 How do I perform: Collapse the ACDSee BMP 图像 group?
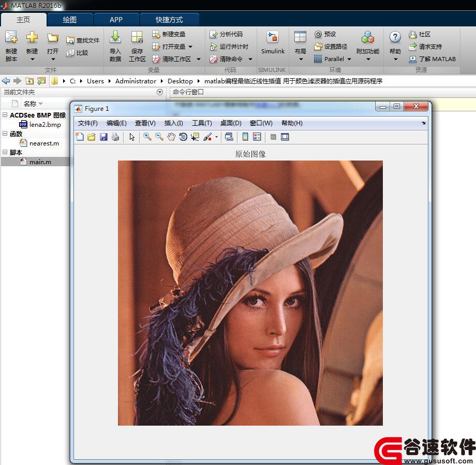pos(5,115)
